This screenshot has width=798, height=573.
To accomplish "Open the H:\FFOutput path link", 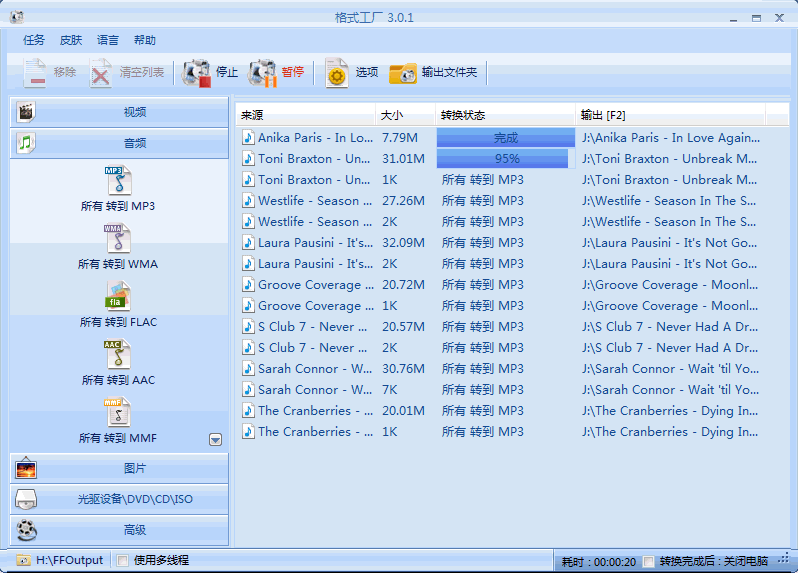I will (x=69, y=560).
